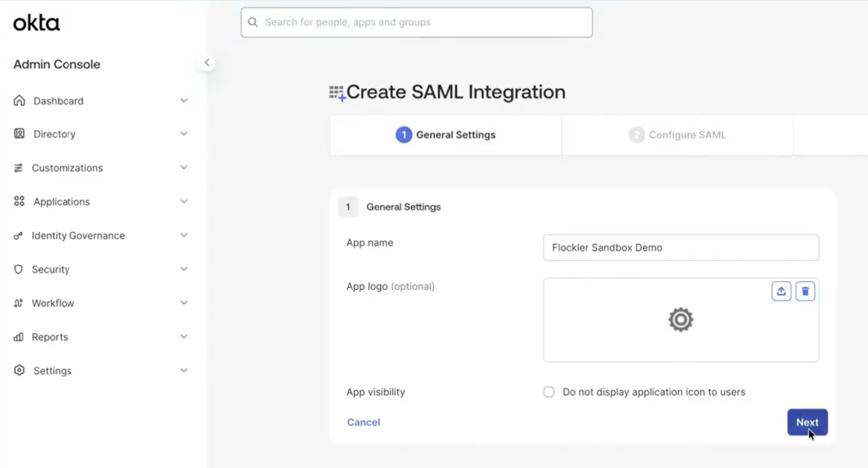Viewport: 868px width, 468px height.
Task: Expand the Settings menu chevron
Action: click(184, 370)
